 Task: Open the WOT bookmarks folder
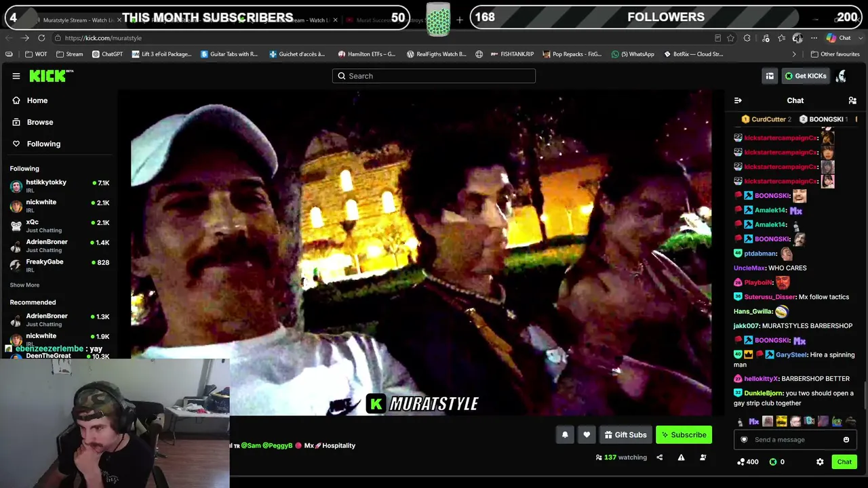36,54
